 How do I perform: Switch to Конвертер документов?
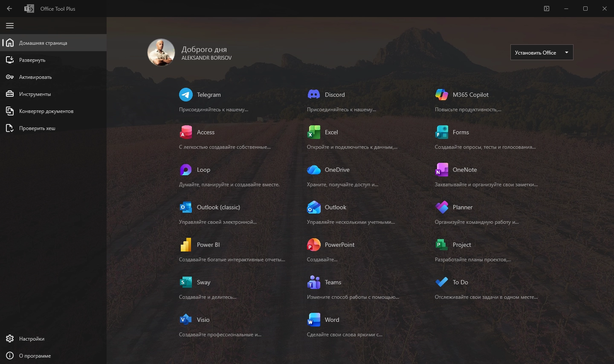[53, 111]
